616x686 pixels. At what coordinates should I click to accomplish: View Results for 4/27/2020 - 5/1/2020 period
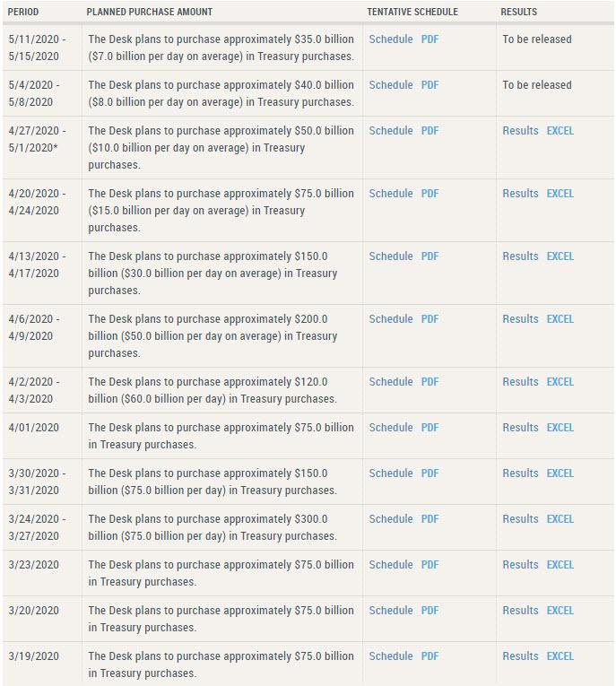520,131
